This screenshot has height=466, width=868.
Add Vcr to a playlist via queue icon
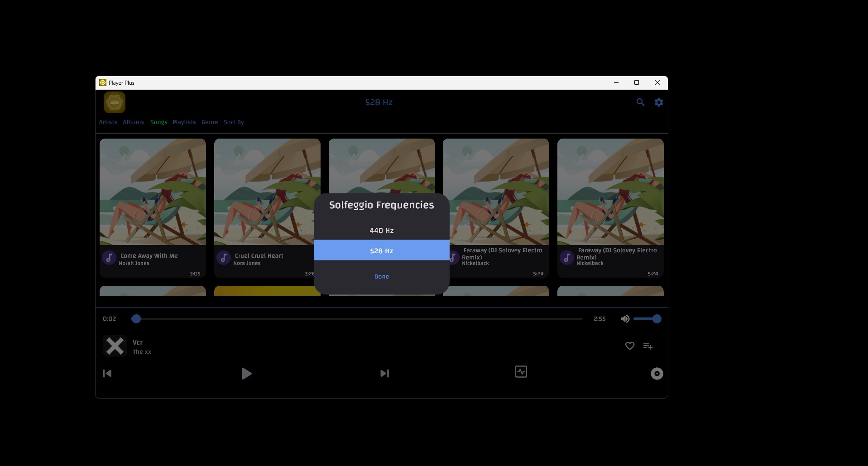[648, 346]
